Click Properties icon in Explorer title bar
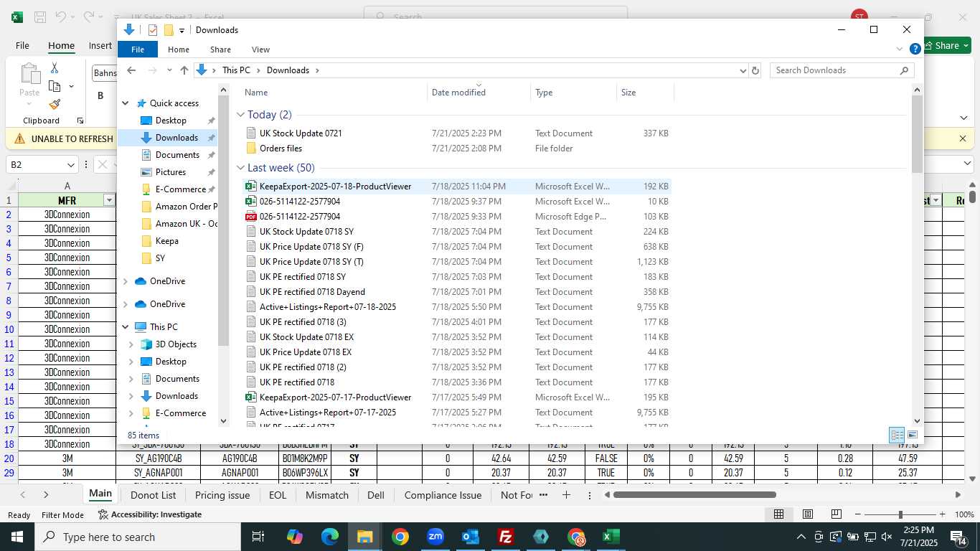Image resolution: width=980 pixels, height=551 pixels. tap(153, 30)
